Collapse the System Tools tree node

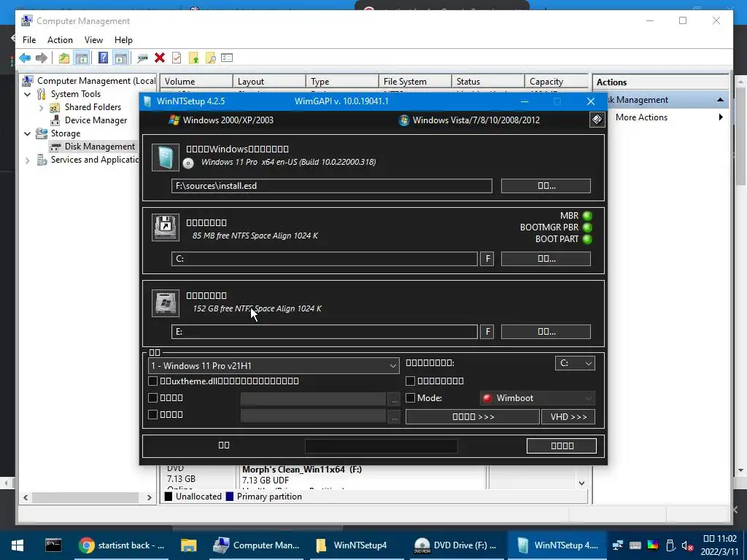[28, 94]
